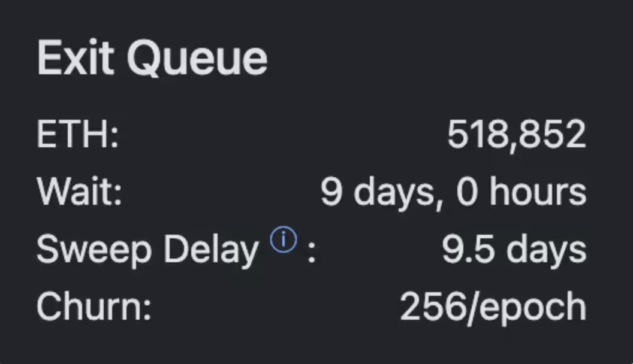Click the 256/epoch churn value
Screen dimensions: 633x364
(x=493, y=308)
